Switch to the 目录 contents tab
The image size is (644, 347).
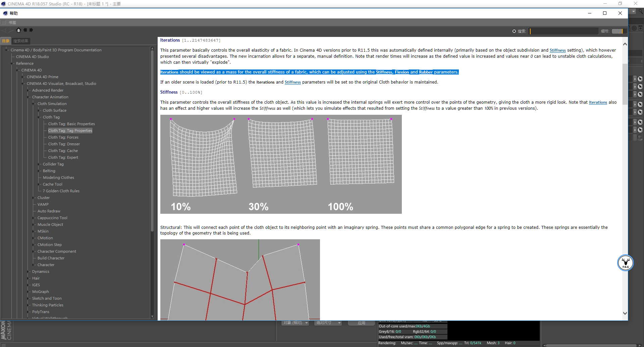6,41
